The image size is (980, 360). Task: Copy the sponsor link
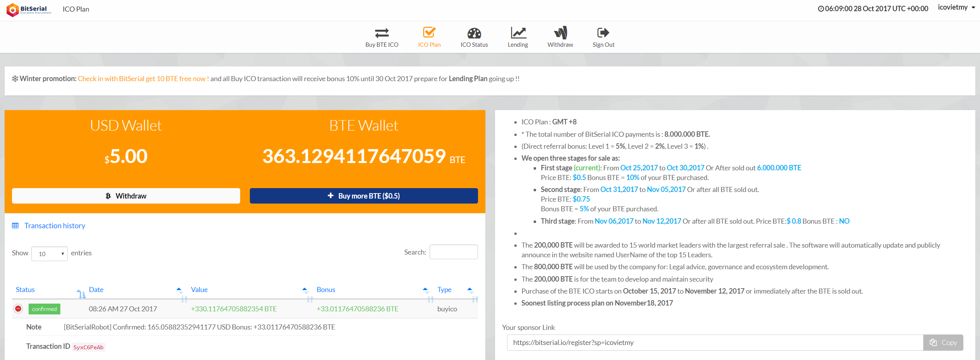coord(943,343)
